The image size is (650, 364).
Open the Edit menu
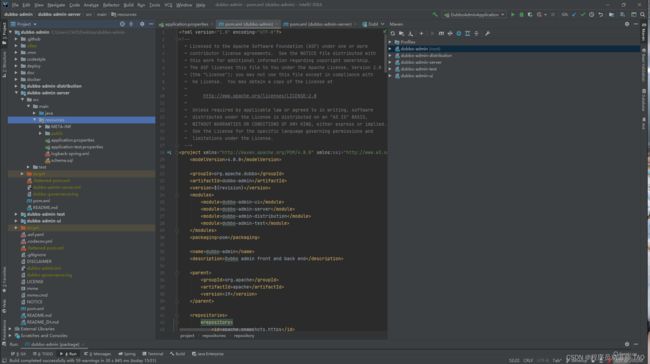click(x=26, y=5)
